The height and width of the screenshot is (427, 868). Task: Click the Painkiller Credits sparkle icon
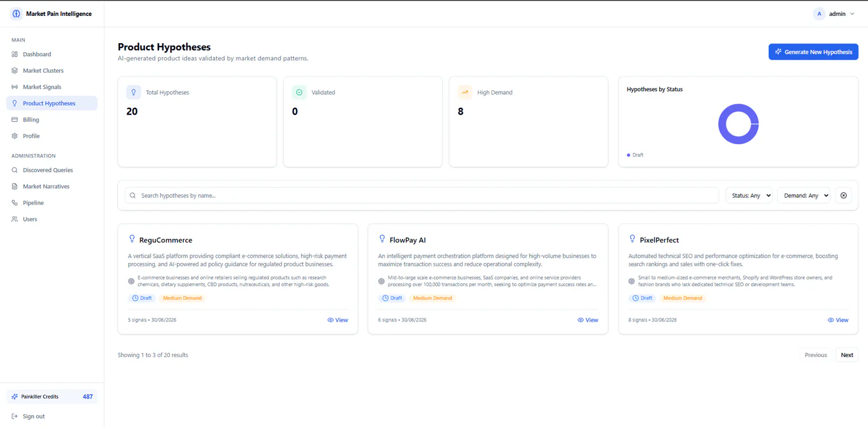point(15,397)
